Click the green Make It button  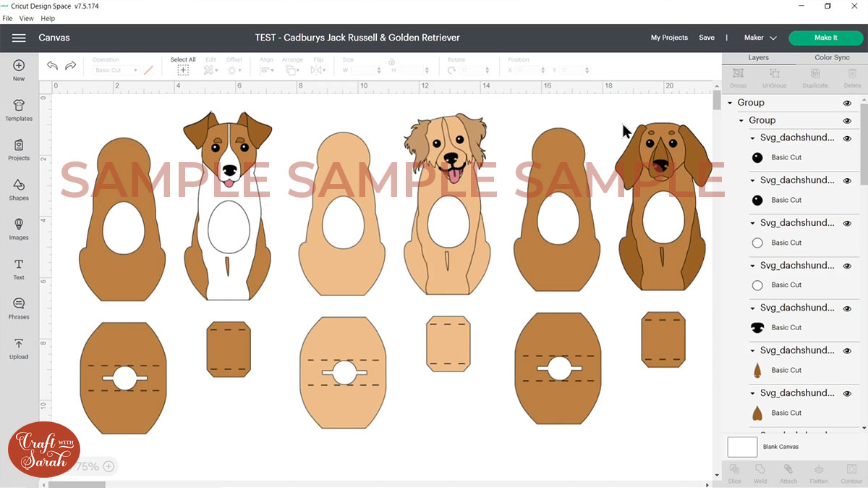tap(825, 37)
